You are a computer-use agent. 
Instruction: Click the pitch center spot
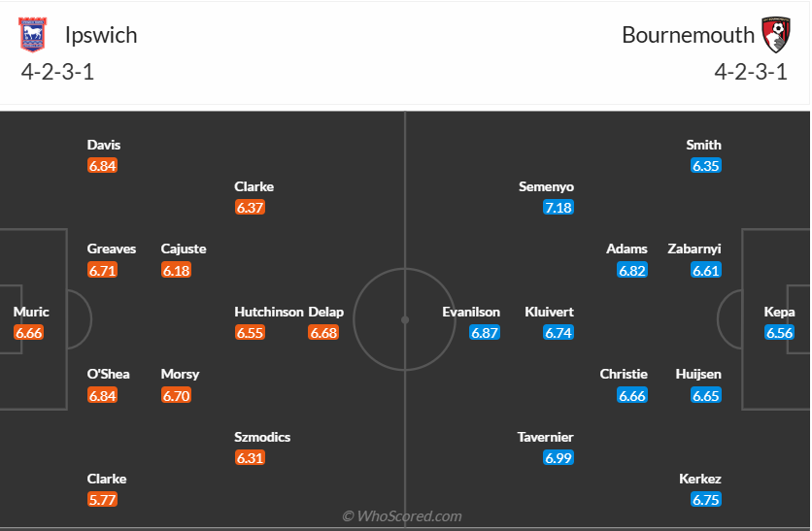pyautogui.click(x=406, y=318)
